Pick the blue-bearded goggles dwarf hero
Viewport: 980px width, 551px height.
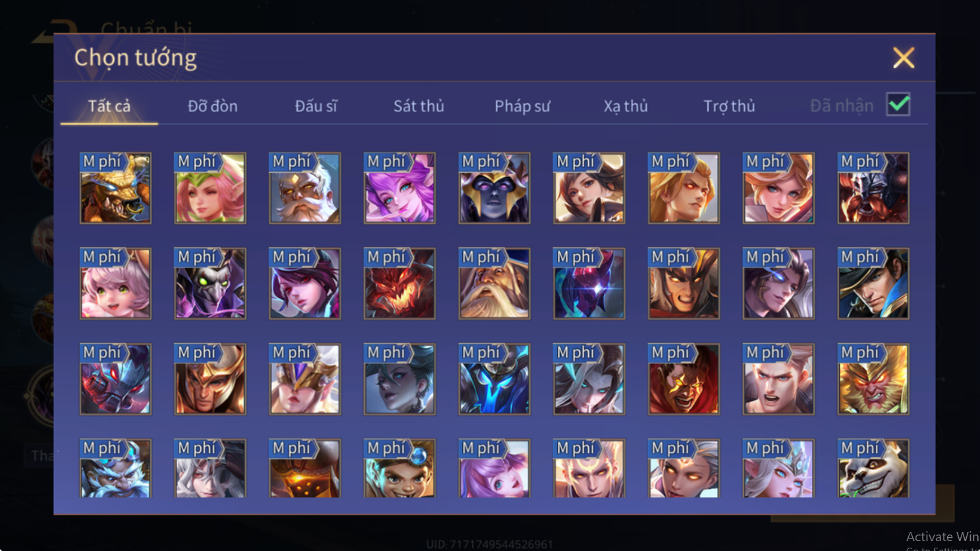(115, 468)
